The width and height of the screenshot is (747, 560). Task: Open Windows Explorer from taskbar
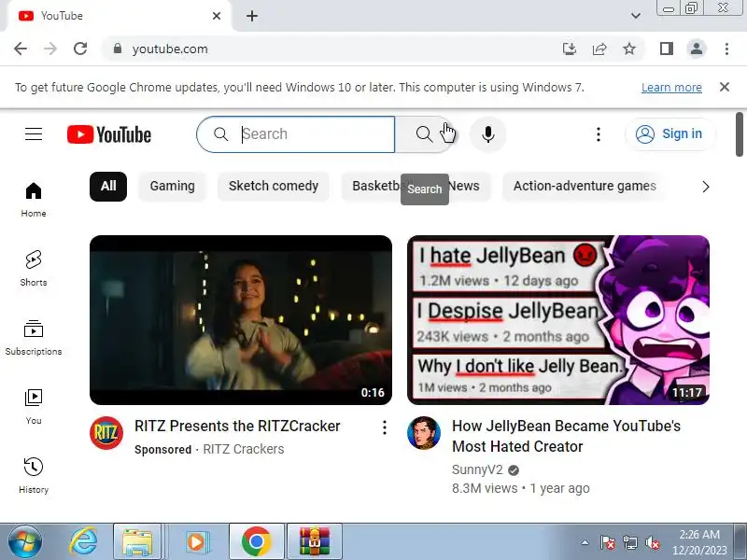[137, 542]
